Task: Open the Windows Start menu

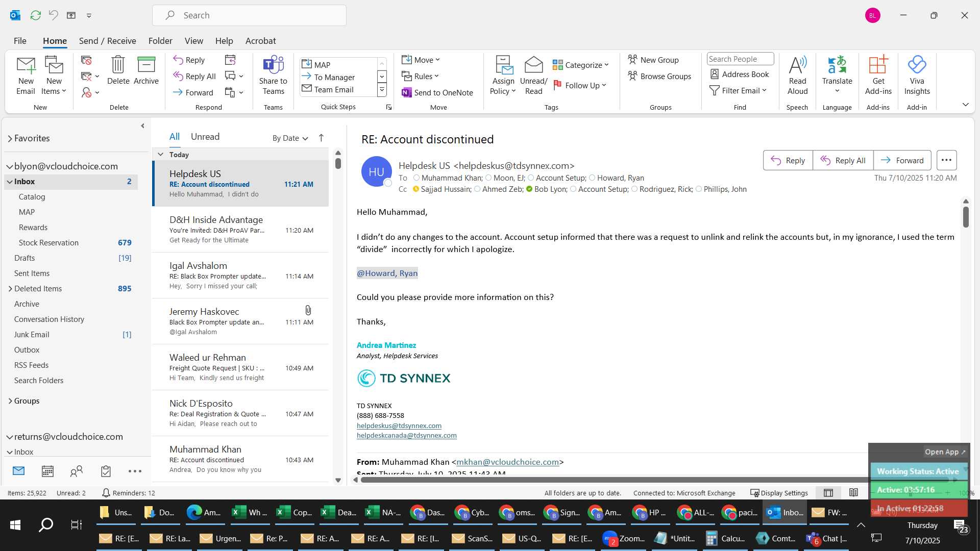Action: click(x=15, y=524)
